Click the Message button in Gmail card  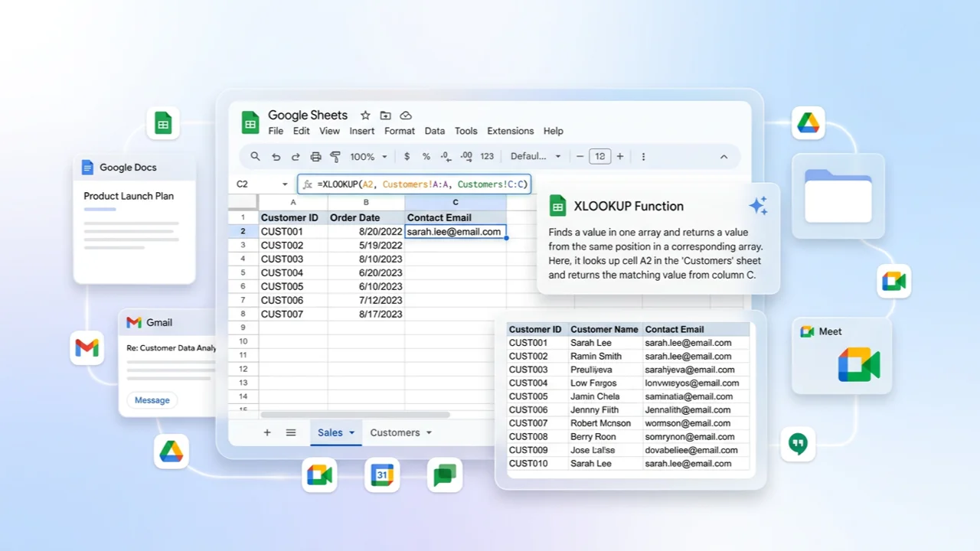(152, 400)
